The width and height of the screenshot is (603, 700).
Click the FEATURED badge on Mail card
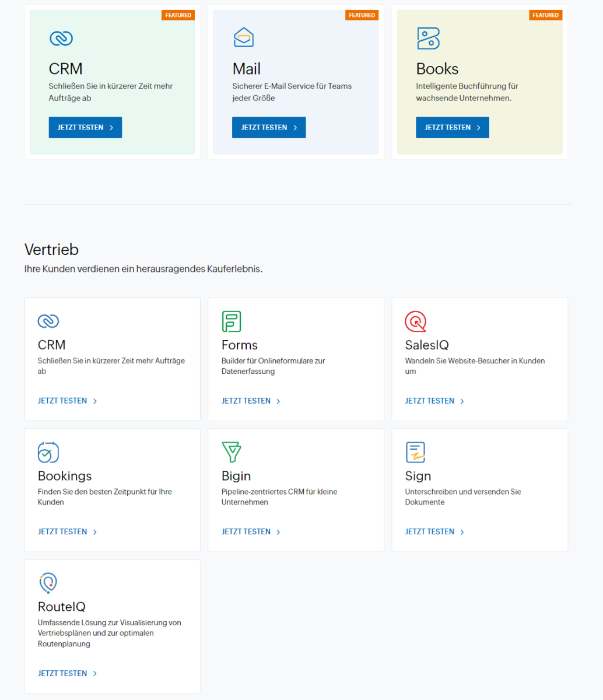[362, 15]
